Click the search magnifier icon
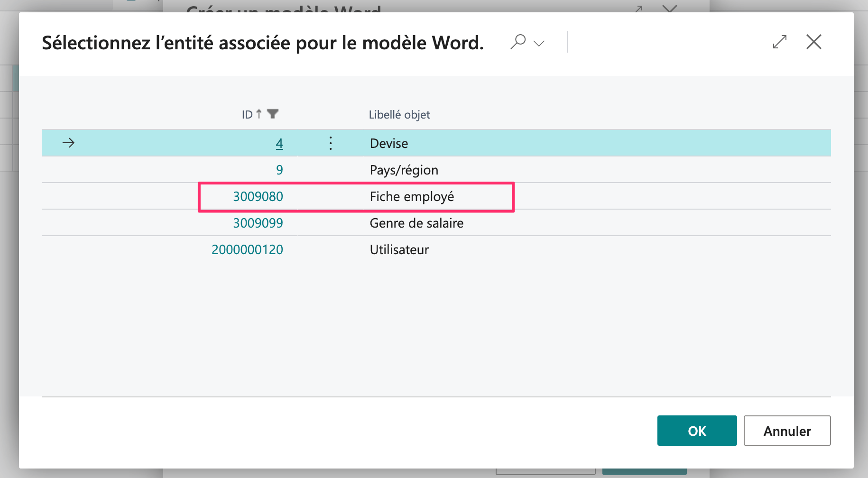Screen dimensions: 868x478 pyautogui.click(x=517, y=42)
